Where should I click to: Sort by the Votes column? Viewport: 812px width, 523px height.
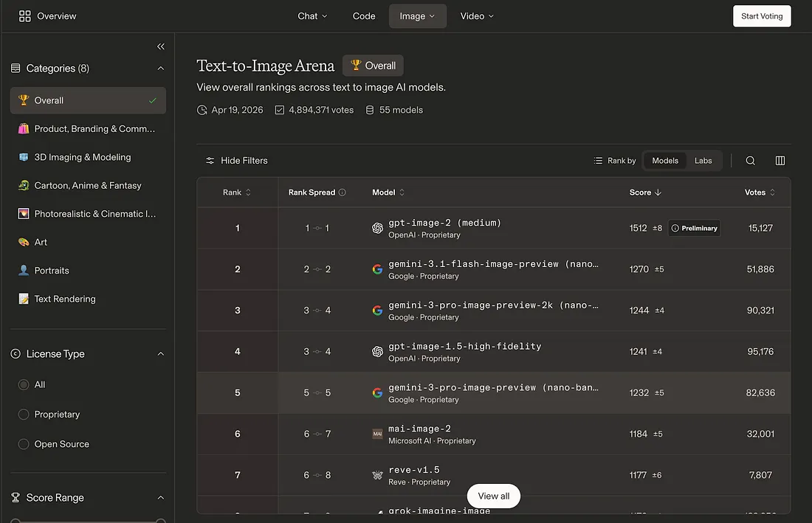760,193
